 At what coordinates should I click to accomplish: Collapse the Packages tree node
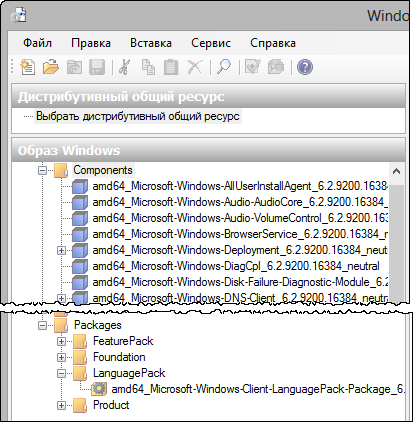tap(42, 325)
